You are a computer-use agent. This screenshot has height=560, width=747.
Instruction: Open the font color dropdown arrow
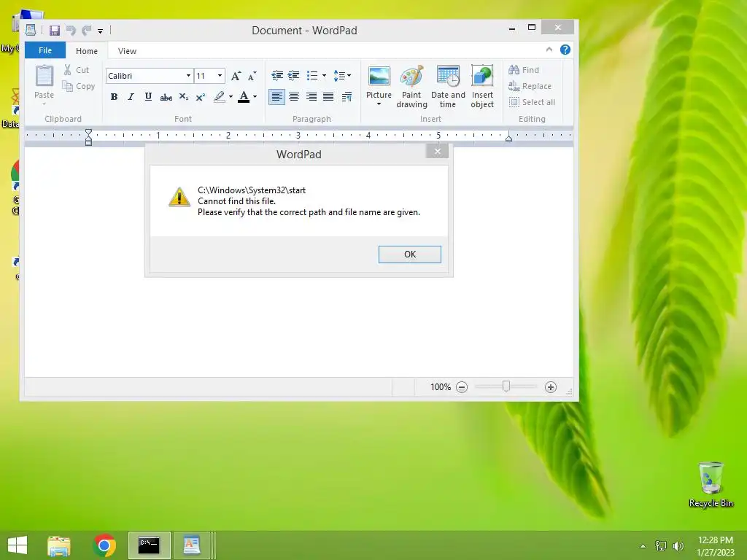click(255, 97)
